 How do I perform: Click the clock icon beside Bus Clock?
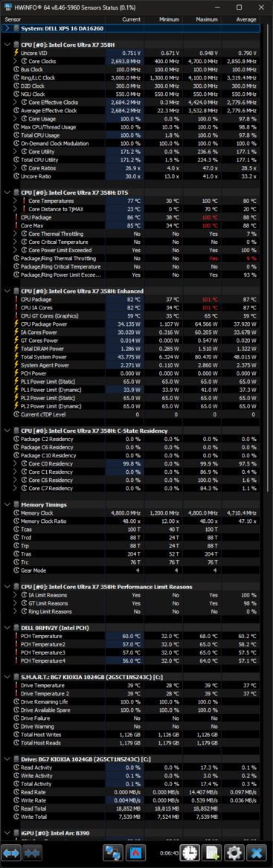click(16, 69)
